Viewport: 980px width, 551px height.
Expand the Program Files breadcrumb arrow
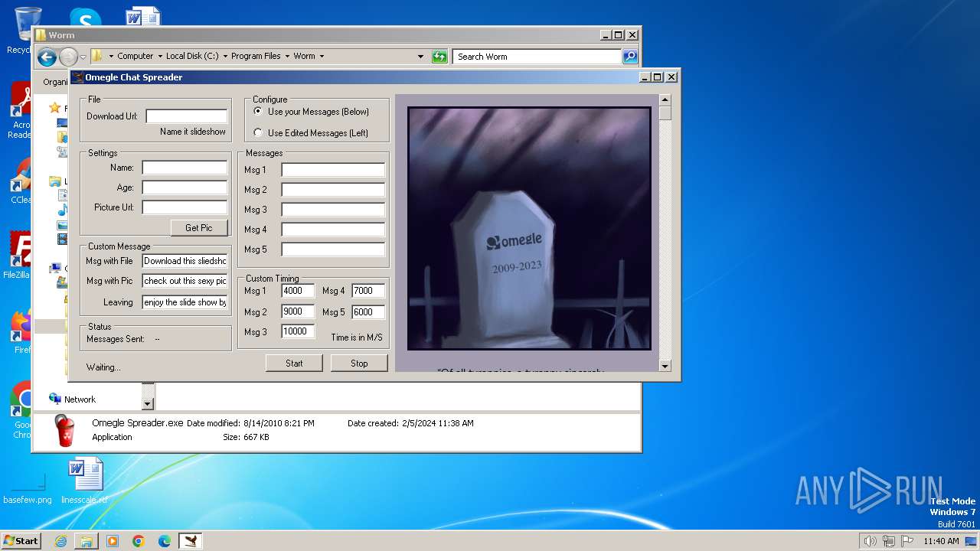[287, 57]
